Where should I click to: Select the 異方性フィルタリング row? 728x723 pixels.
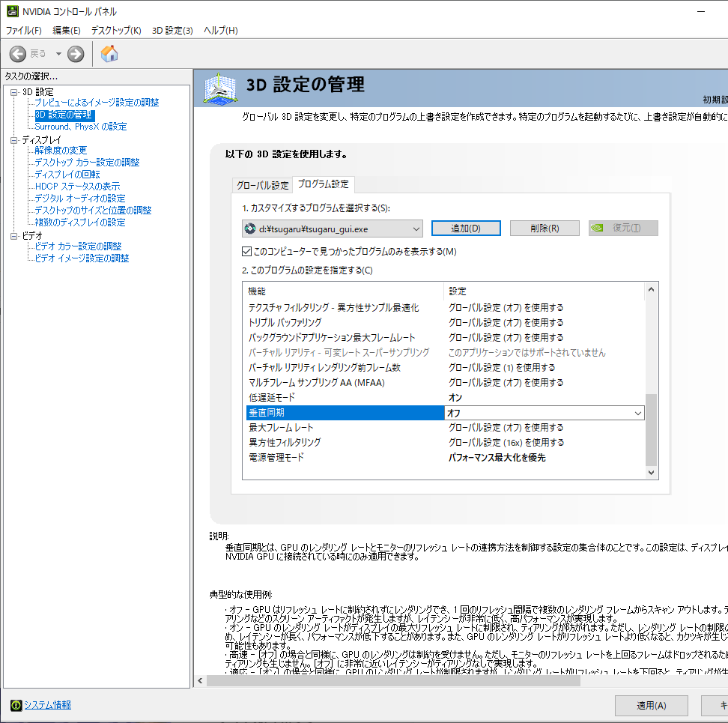click(x=444, y=443)
